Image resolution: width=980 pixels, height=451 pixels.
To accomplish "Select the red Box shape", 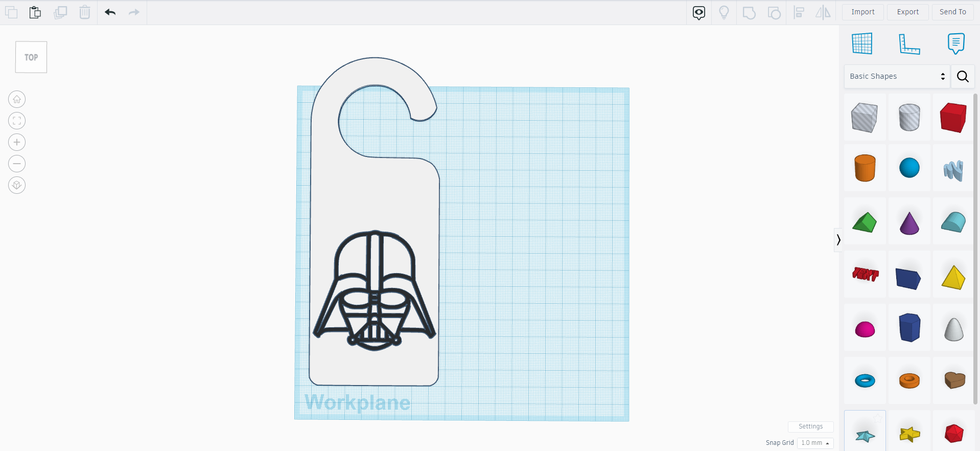I will 953,117.
